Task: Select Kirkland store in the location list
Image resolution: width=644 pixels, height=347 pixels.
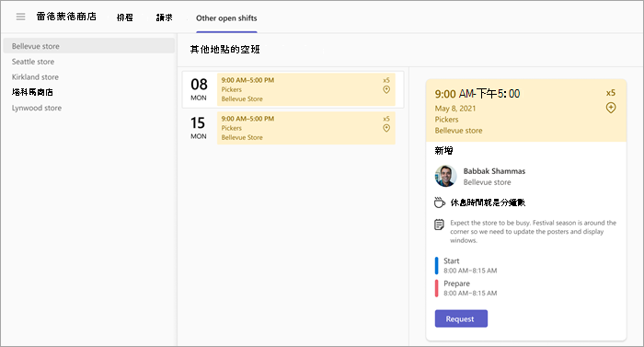Action: pos(35,77)
